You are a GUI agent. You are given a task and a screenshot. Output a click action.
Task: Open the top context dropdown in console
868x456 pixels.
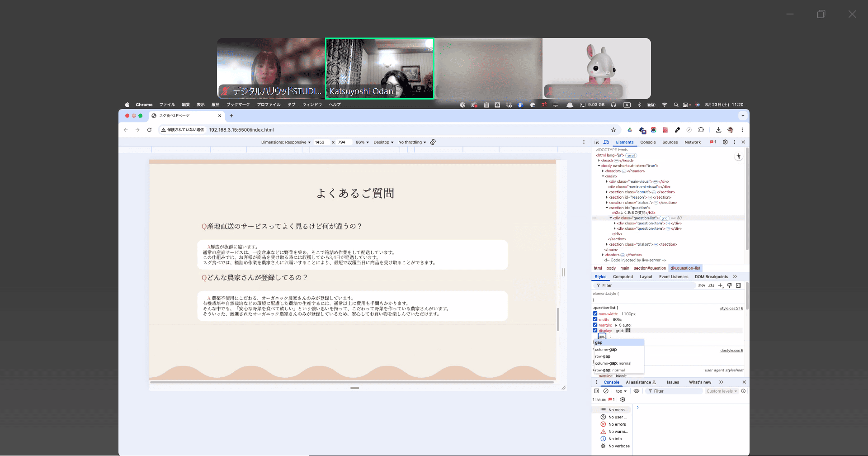(x=621, y=391)
